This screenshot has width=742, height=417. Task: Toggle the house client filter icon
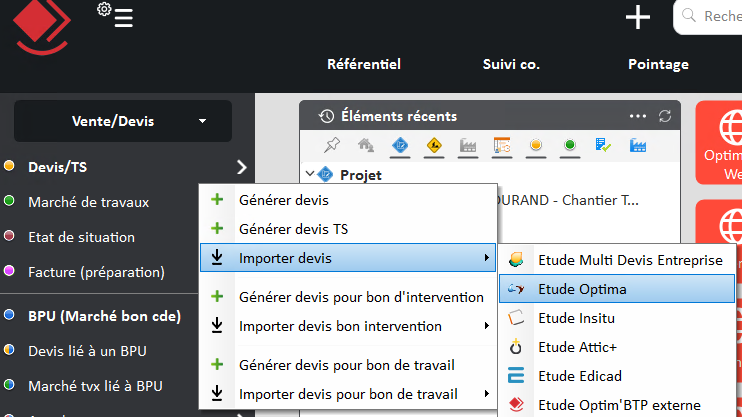[366, 145]
